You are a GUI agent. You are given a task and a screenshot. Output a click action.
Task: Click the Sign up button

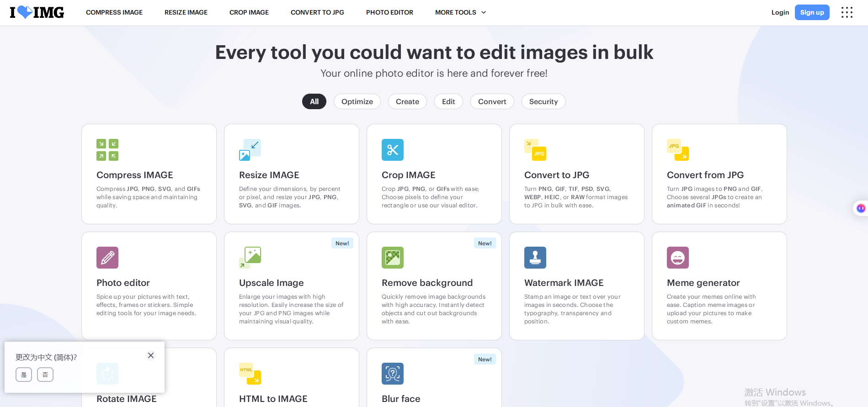[x=812, y=12]
